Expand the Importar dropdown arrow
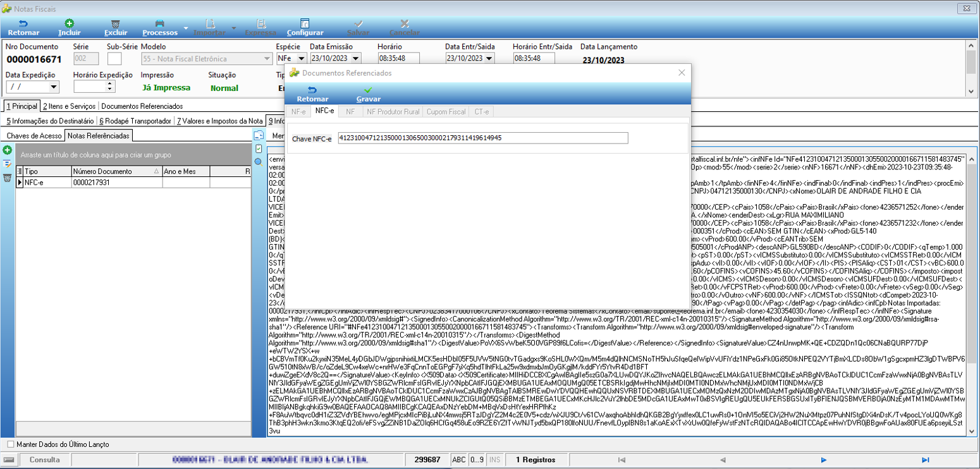The width and height of the screenshot is (980, 469). coord(233,28)
